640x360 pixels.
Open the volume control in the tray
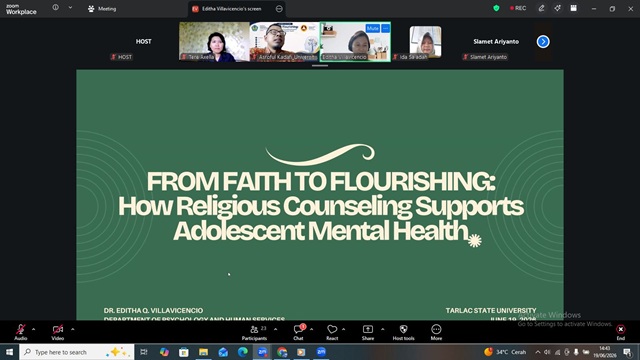point(547,352)
